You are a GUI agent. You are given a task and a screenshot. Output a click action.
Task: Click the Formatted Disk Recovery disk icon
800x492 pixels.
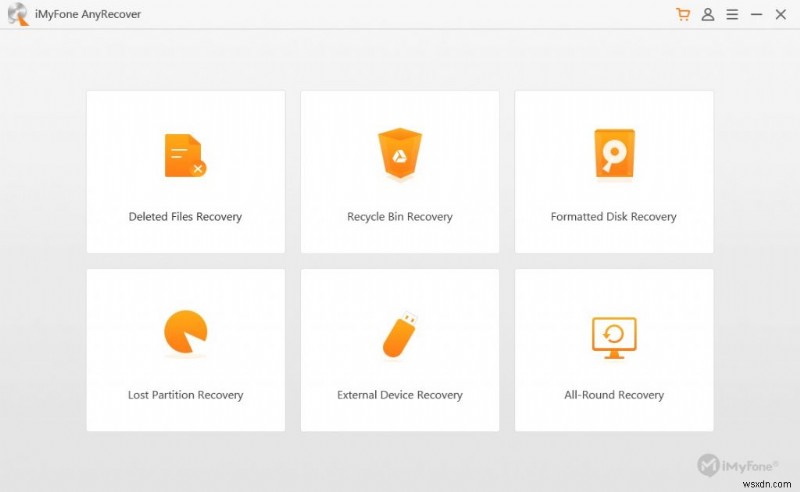point(614,154)
